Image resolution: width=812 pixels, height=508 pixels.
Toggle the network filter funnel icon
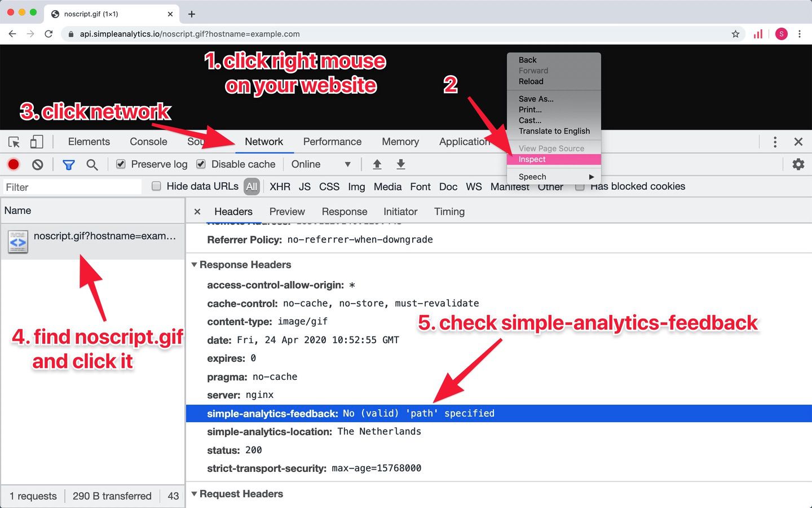pos(68,164)
